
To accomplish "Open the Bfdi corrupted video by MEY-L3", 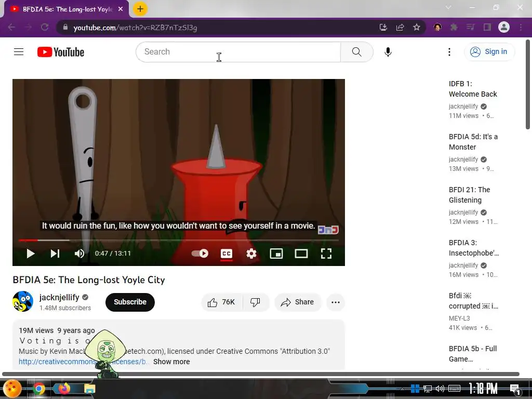I will tap(473, 301).
